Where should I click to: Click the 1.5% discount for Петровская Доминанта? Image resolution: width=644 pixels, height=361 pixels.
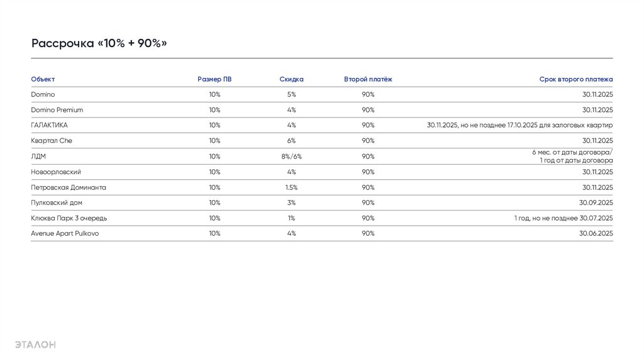click(291, 187)
